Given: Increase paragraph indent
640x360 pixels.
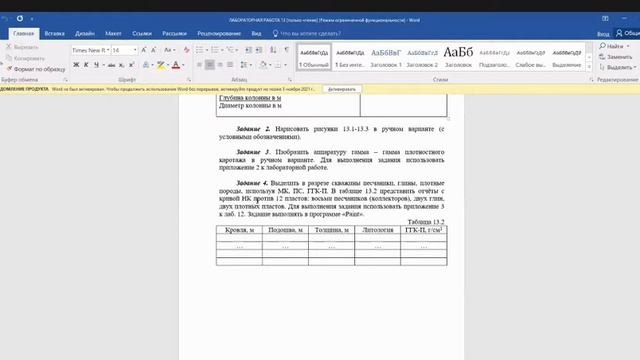Looking at the screenshot, I should [259, 50].
